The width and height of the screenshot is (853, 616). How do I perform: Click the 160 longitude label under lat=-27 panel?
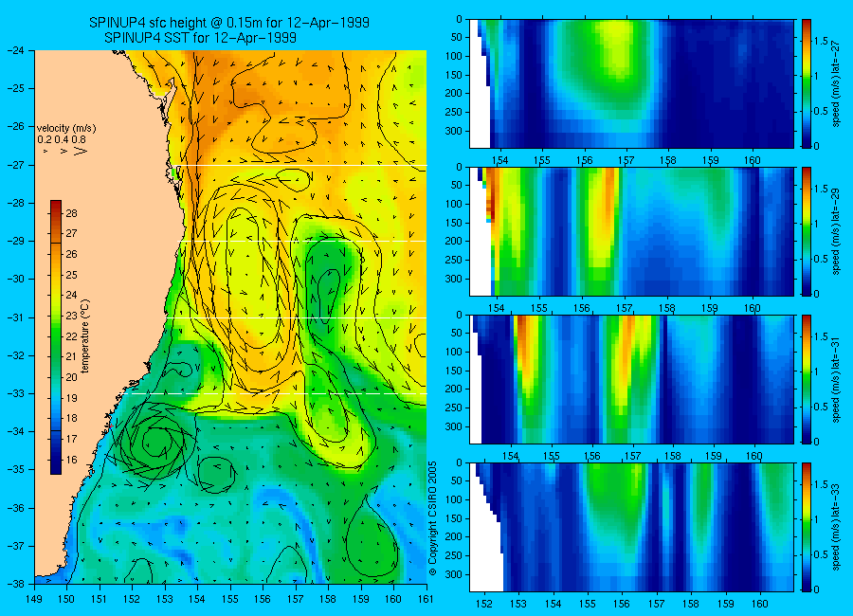(753, 160)
